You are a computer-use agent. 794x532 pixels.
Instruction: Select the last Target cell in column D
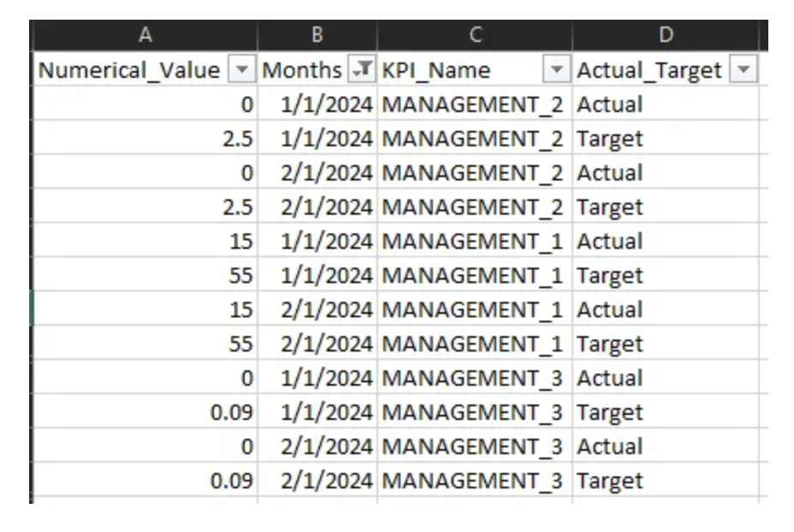(609, 481)
